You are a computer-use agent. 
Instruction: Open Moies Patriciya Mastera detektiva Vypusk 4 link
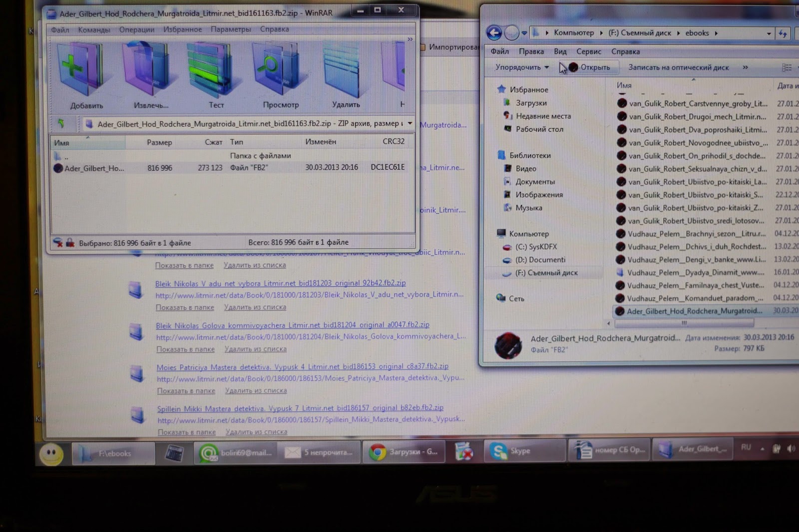pos(302,366)
